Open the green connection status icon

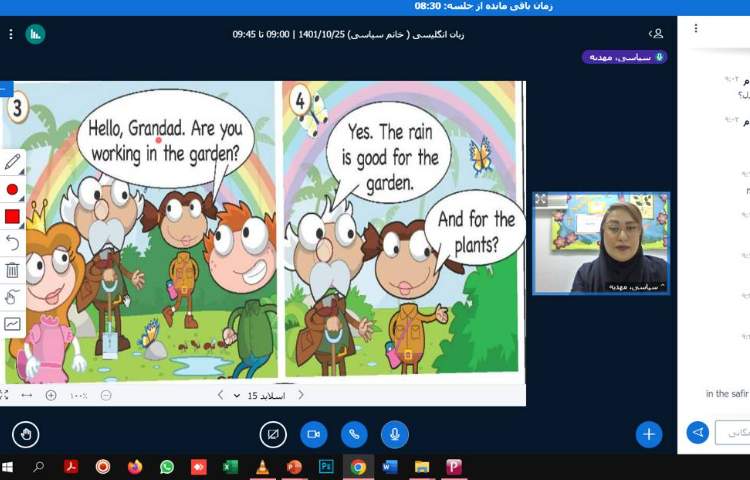[x=35, y=34]
